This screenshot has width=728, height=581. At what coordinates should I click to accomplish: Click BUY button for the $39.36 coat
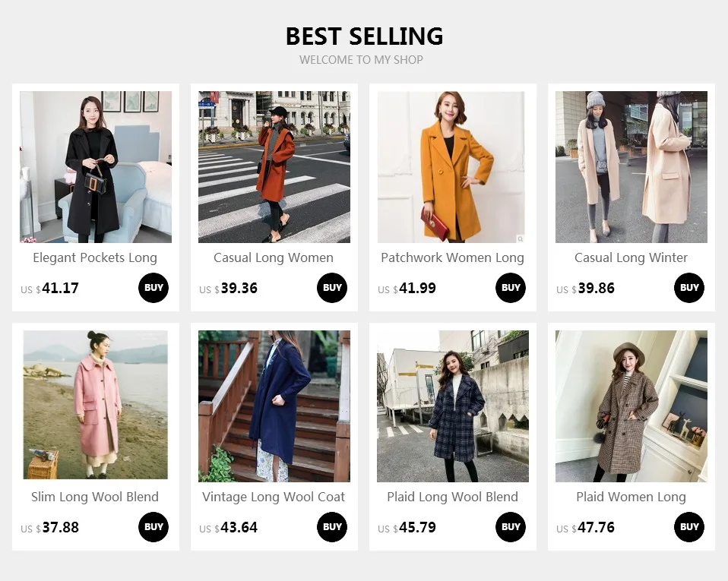pyautogui.click(x=332, y=288)
